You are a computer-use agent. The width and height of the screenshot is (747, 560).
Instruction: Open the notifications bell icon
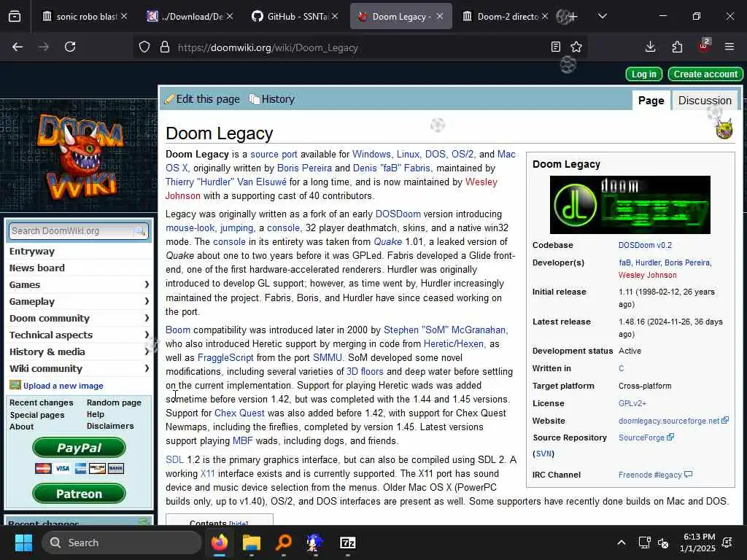pyautogui.click(x=727, y=542)
